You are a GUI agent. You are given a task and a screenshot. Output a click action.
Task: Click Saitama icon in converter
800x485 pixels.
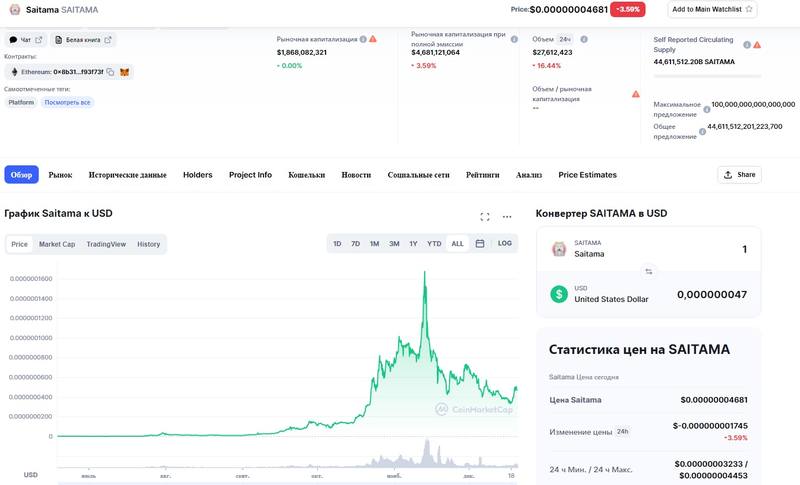tap(559, 249)
